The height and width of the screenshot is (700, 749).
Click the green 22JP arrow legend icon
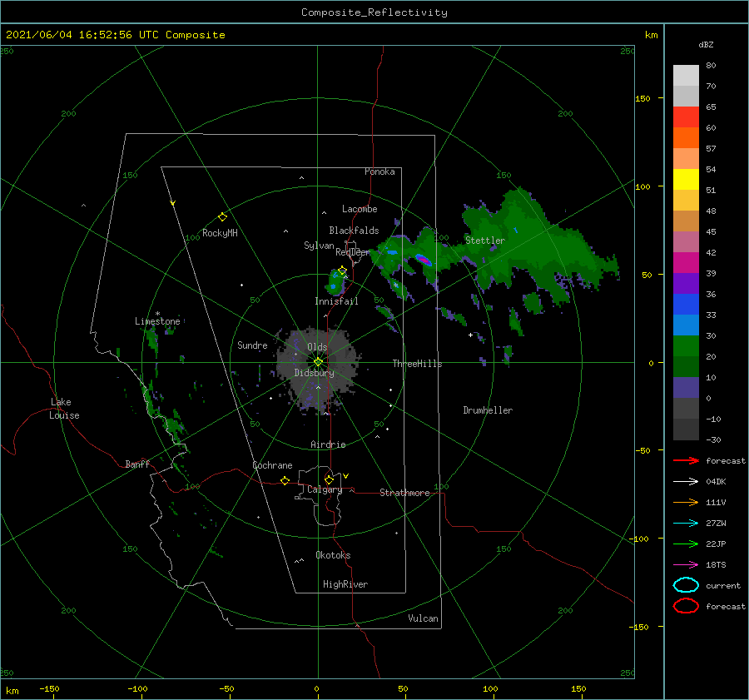[x=686, y=544]
